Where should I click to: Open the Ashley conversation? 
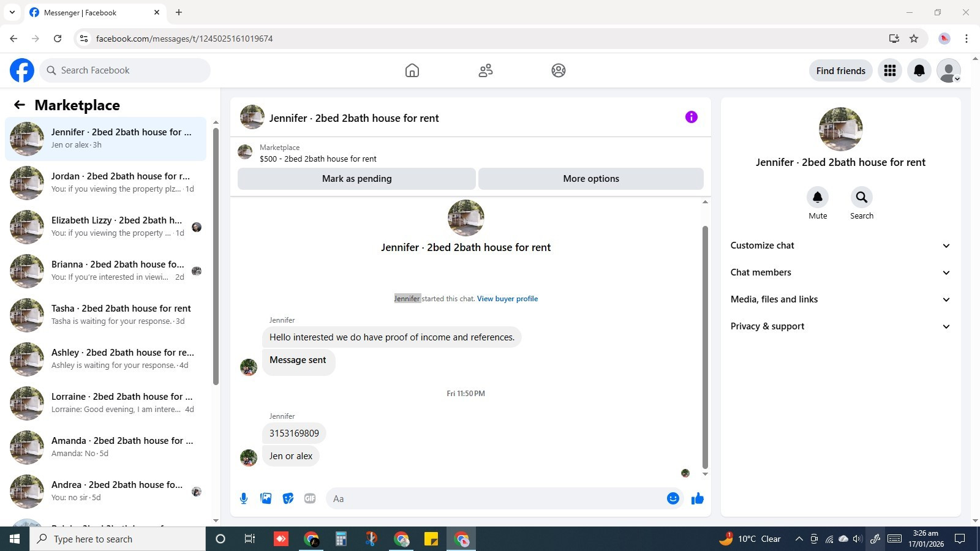click(x=105, y=359)
